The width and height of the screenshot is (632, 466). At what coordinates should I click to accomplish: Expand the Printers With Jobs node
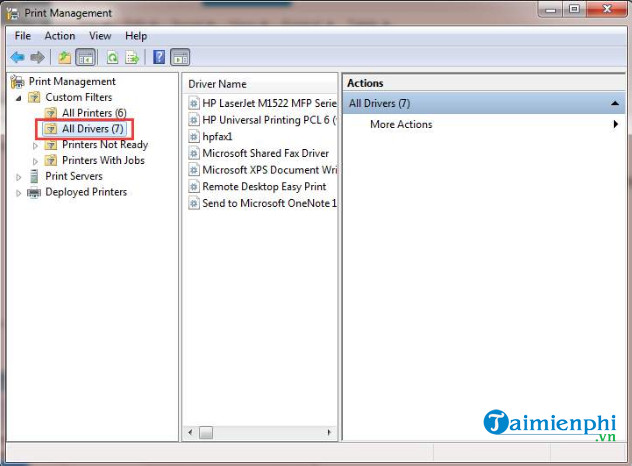[35, 161]
